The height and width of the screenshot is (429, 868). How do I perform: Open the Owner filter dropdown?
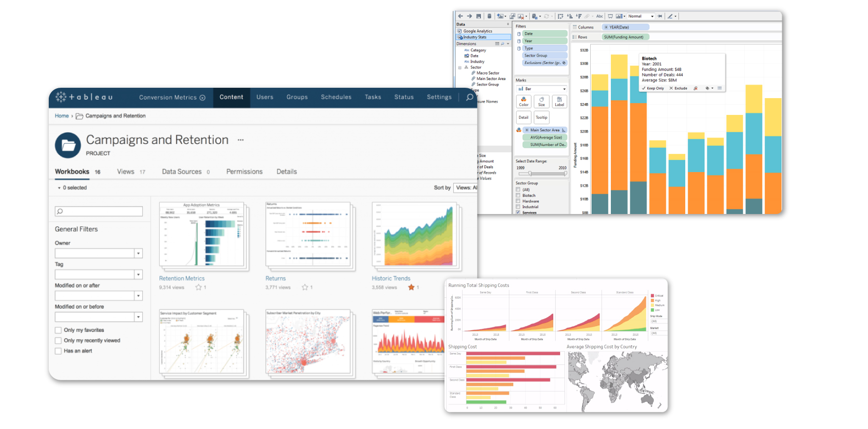click(x=138, y=253)
